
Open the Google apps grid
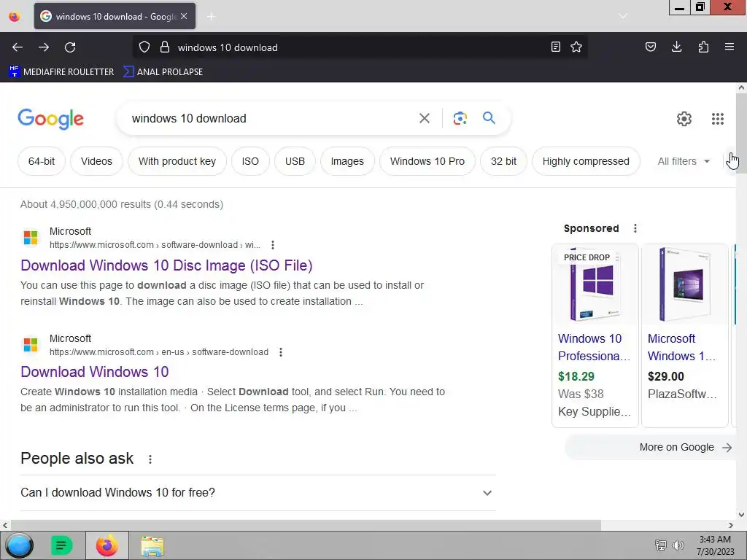718,119
